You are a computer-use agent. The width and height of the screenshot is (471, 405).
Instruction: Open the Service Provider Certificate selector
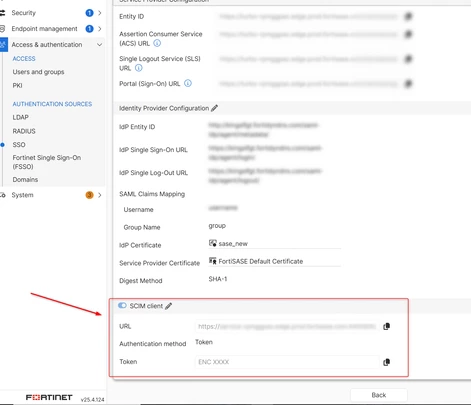coord(274,261)
